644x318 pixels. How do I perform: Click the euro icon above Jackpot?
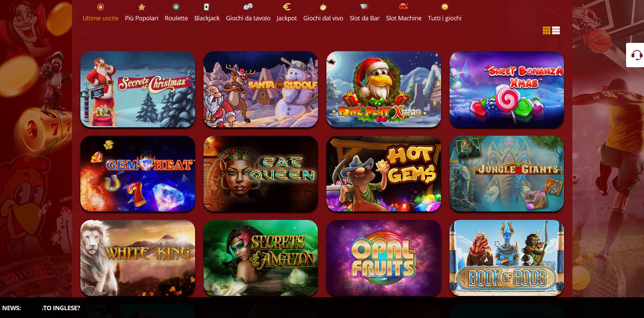pyautogui.click(x=287, y=7)
